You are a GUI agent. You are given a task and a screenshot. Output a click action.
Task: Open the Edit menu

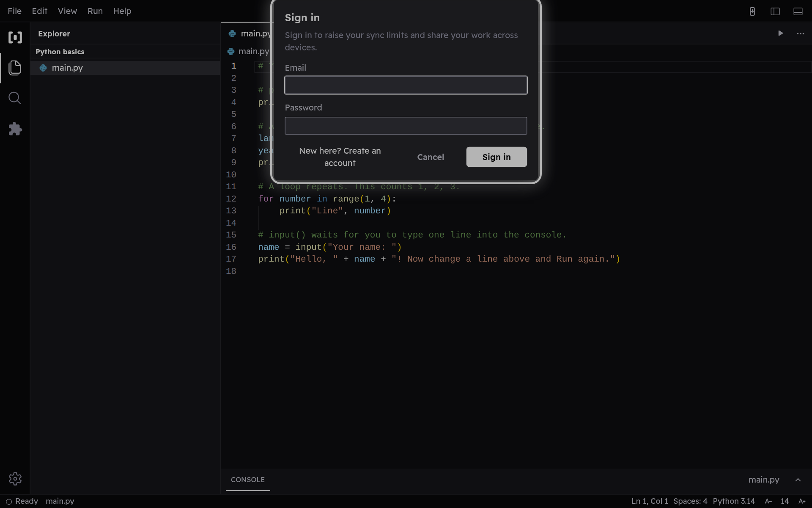click(x=40, y=11)
